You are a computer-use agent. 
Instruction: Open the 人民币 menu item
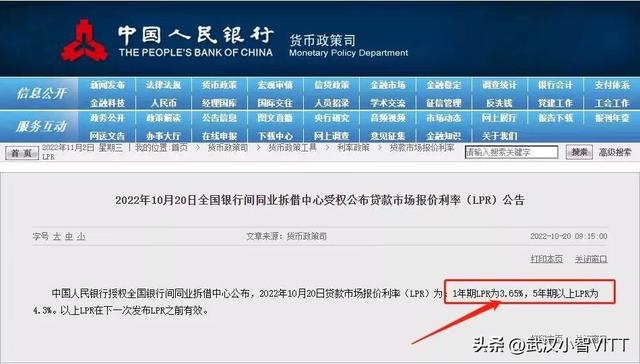pos(163,103)
